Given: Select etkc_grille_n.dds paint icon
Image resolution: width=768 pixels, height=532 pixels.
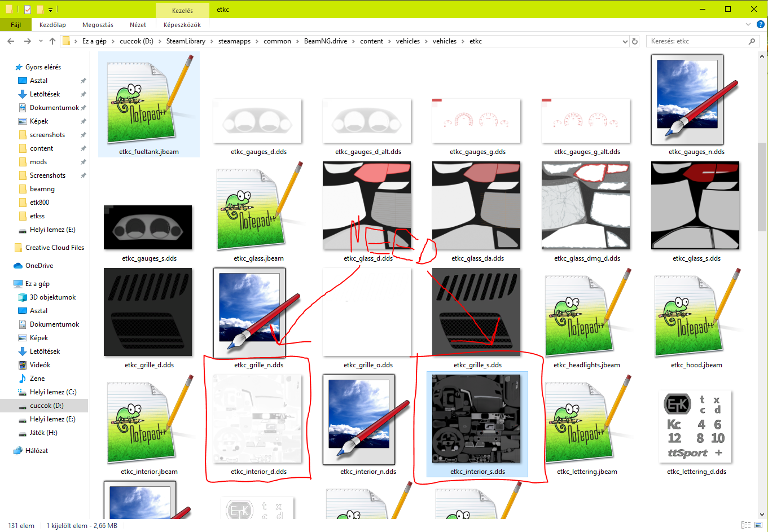Looking at the screenshot, I should click(257, 313).
